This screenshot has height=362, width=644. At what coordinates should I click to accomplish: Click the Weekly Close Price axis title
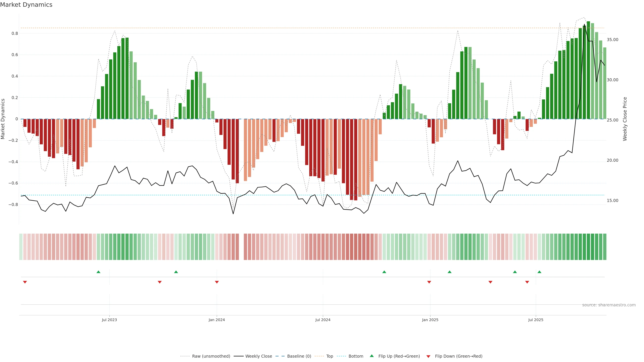pos(625,119)
